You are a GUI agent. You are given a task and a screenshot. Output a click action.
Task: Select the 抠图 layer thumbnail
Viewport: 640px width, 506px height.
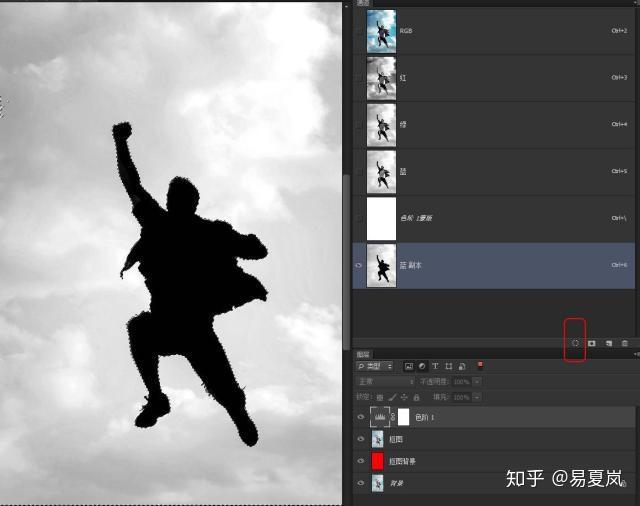click(x=378, y=439)
